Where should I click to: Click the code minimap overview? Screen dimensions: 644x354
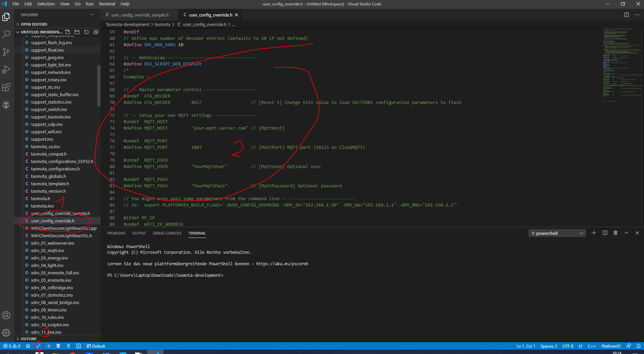click(x=622, y=65)
